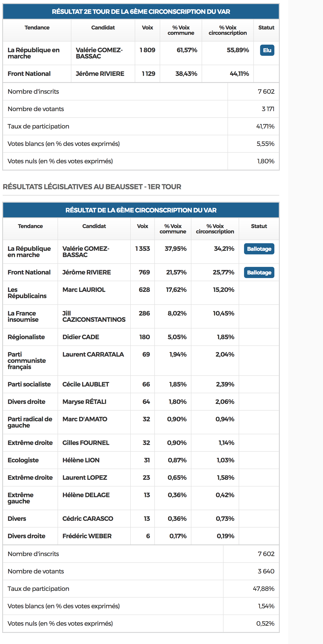Select candidate Cécile LAUBLET
The image size is (323, 644).
[85, 384]
